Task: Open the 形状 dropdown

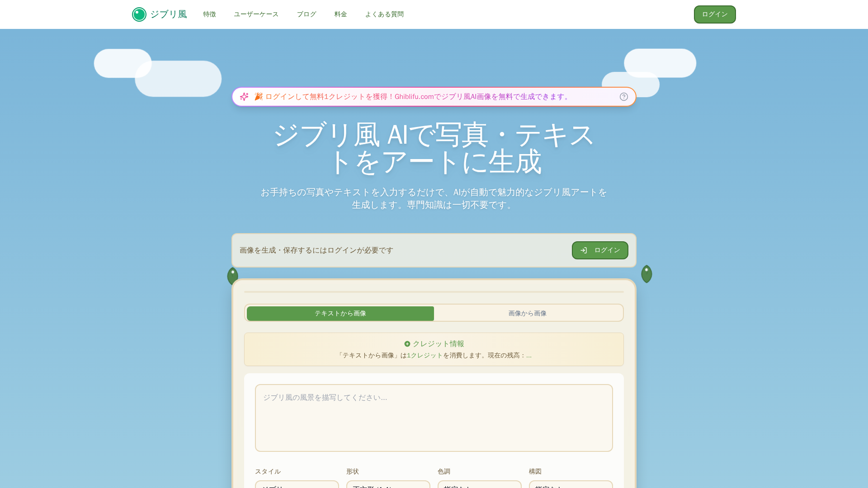Action: pyautogui.click(x=388, y=484)
